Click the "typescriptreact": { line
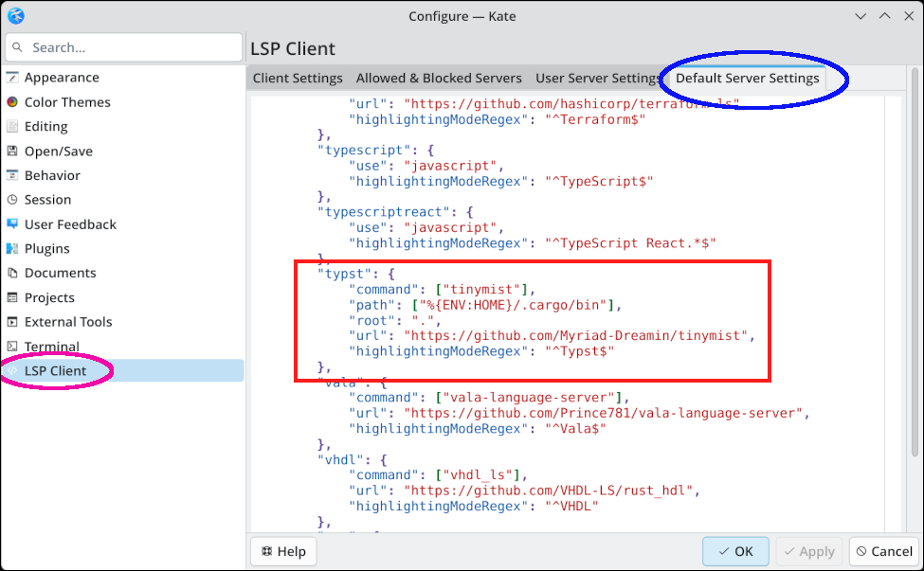Image resolution: width=924 pixels, height=571 pixels. [395, 212]
